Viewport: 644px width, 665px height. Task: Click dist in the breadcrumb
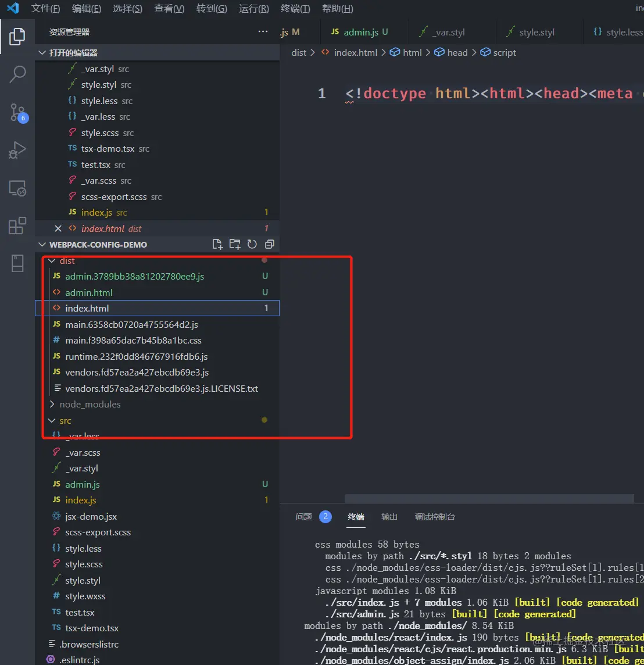click(299, 52)
